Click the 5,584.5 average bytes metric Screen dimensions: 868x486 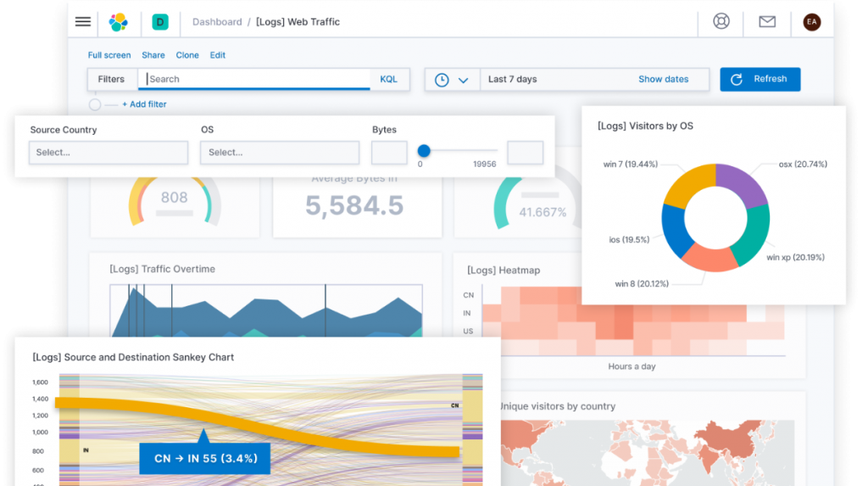(x=354, y=205)
